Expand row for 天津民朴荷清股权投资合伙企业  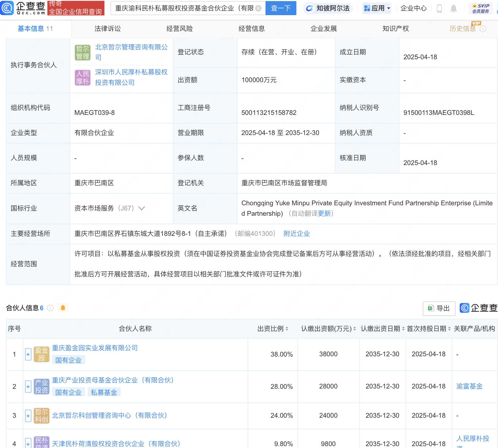click(x=28, y=443)
